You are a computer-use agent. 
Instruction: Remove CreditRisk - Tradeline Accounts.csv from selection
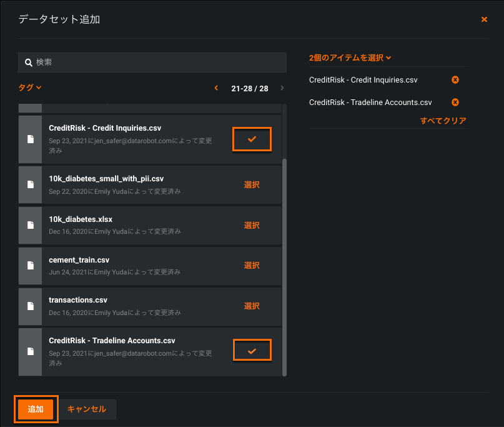point(455,103)
